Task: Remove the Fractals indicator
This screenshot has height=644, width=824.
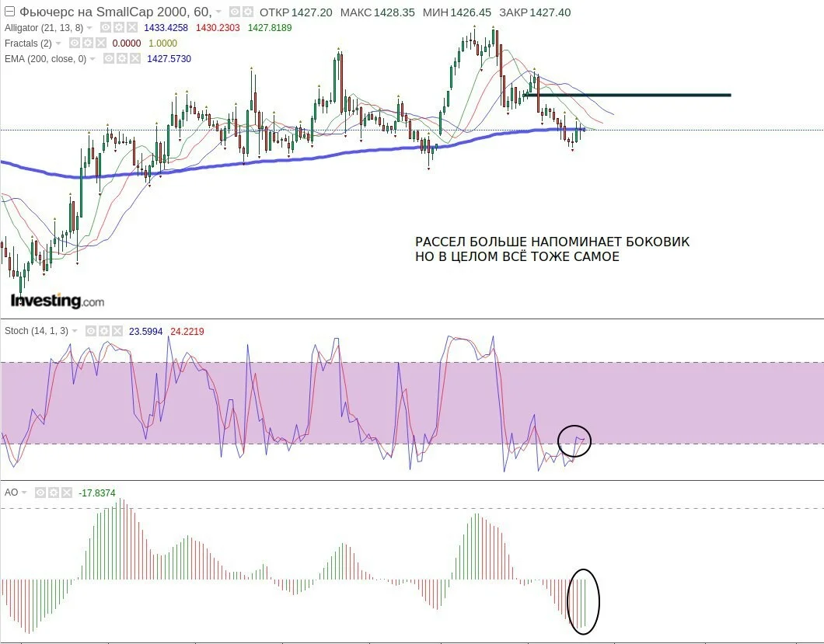Action: (x=101, y=43)
